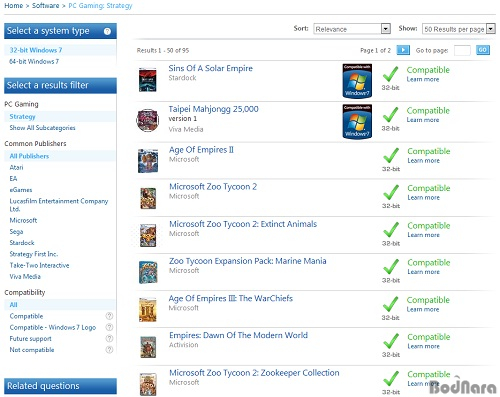The height and width of the screenshot is (397, 500).
Task: Select All Publishers filter
Action: 29,156
